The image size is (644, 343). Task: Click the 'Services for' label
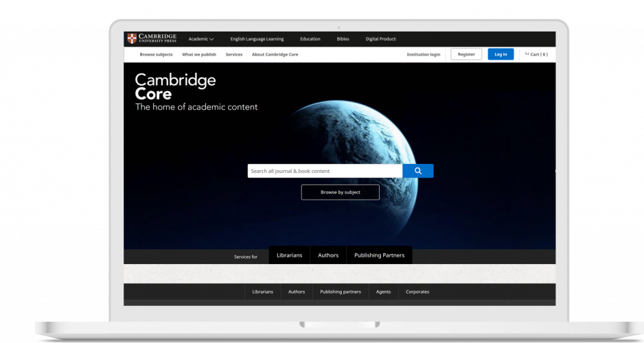[246, 257]
